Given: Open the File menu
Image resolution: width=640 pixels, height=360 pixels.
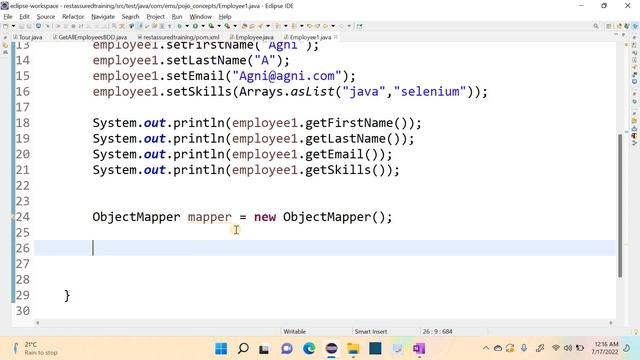Looking at the screenshot, I should [8, 17].
